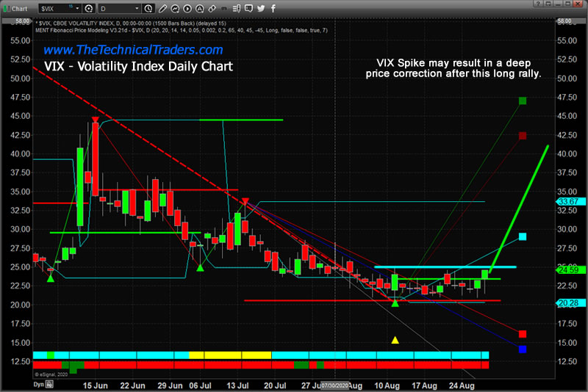Click the 07/30/2020 date marker on time axis
The width and height of the screenshot is (588, 392).
coord(336,385)
